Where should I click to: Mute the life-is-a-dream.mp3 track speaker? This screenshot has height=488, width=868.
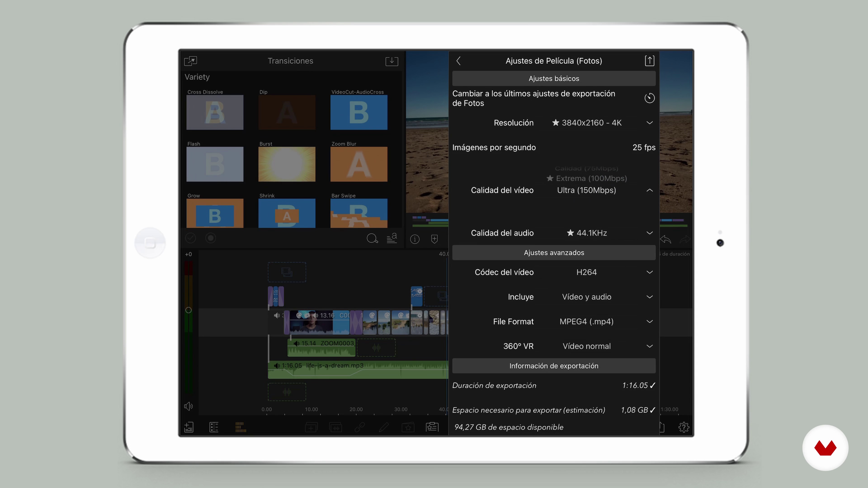tap(277, 366)
